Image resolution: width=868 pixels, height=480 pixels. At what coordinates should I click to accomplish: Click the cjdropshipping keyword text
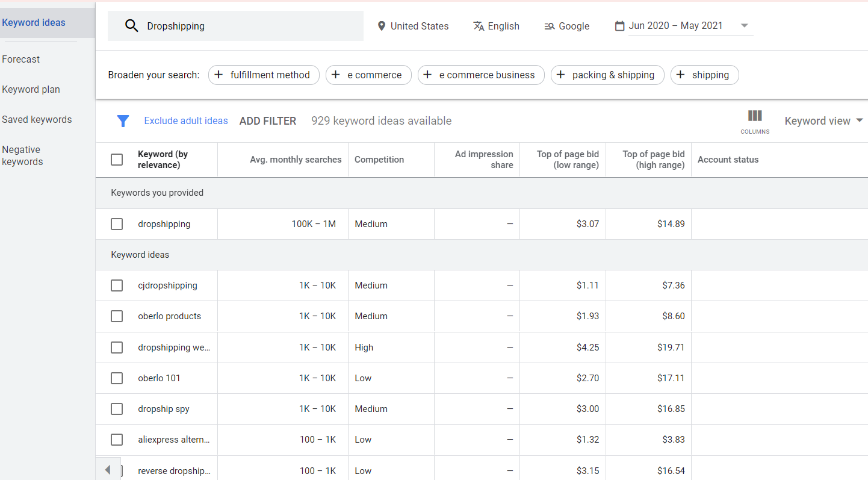click(x=167, y=285)
